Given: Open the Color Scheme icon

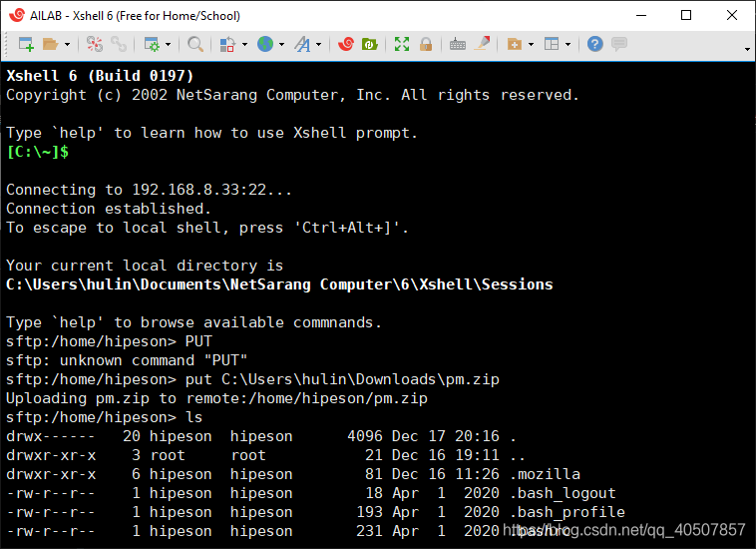Looking at the screenshot, I should pos(227,44).
